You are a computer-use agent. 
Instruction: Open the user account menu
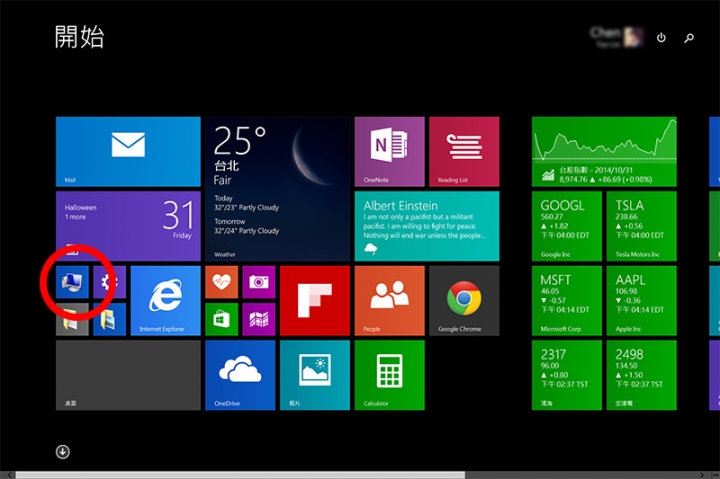617,37
